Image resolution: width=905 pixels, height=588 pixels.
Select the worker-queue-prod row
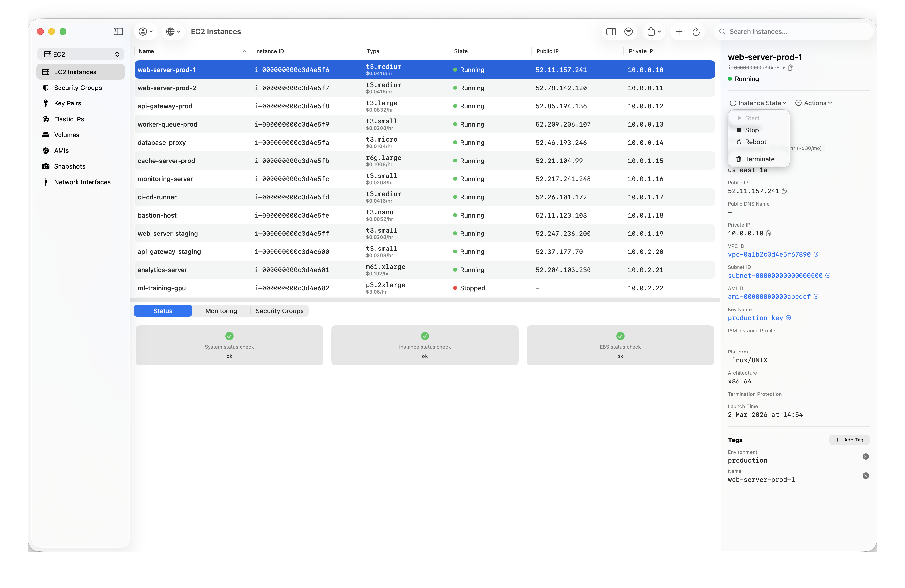click(425, 124)
